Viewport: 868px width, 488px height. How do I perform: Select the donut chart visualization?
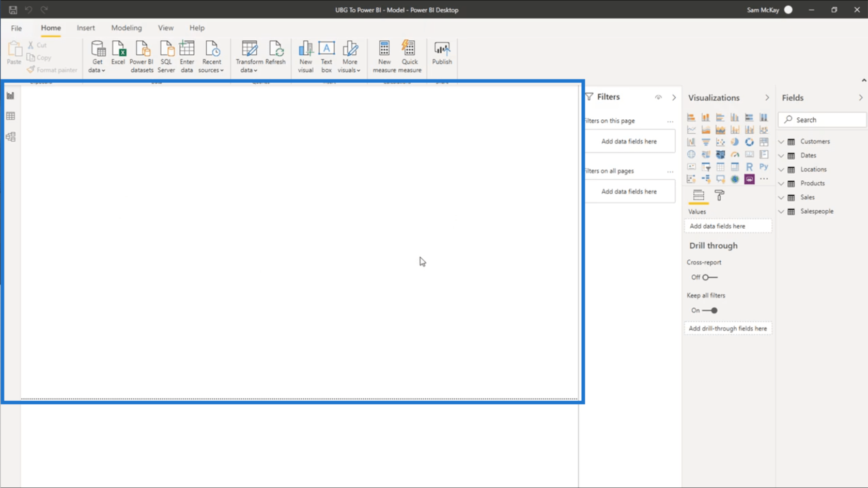(749, 142)
